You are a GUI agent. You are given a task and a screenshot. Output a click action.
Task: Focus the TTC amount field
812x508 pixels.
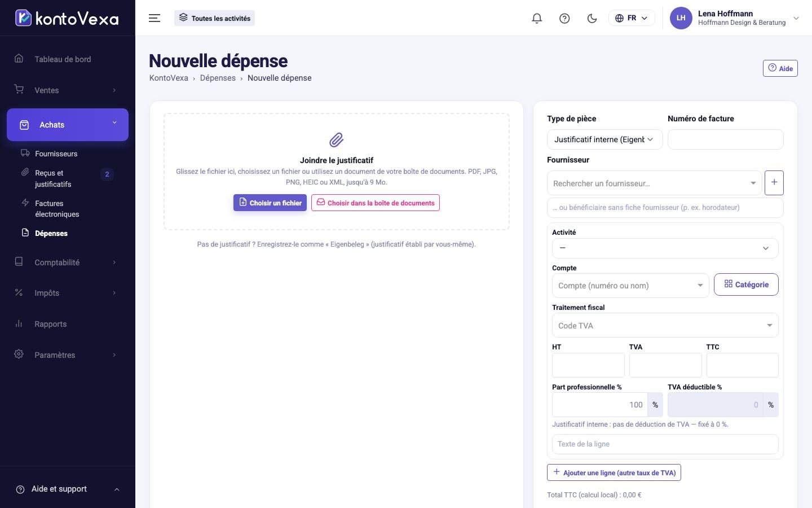(x=742, y=365)
